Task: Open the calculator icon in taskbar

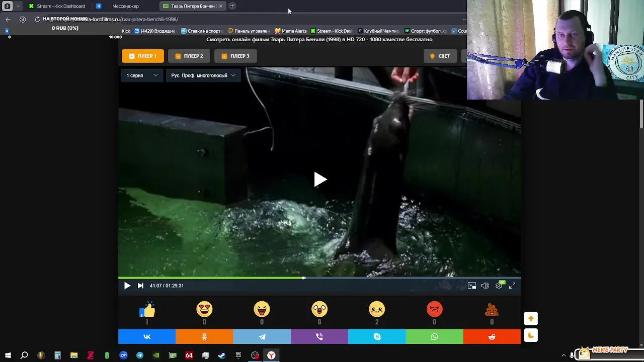Action: pyautogui.click(x=57, y=355)
